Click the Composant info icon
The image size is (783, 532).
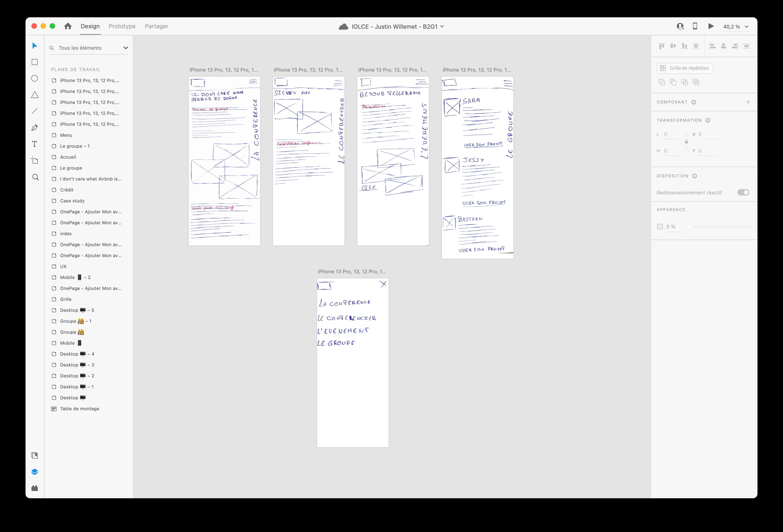coord(694,102)
